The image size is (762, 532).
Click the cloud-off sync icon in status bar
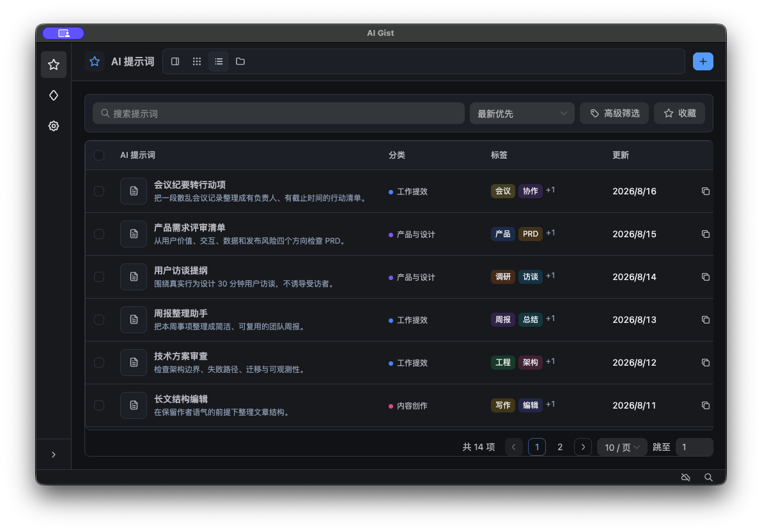686,477
